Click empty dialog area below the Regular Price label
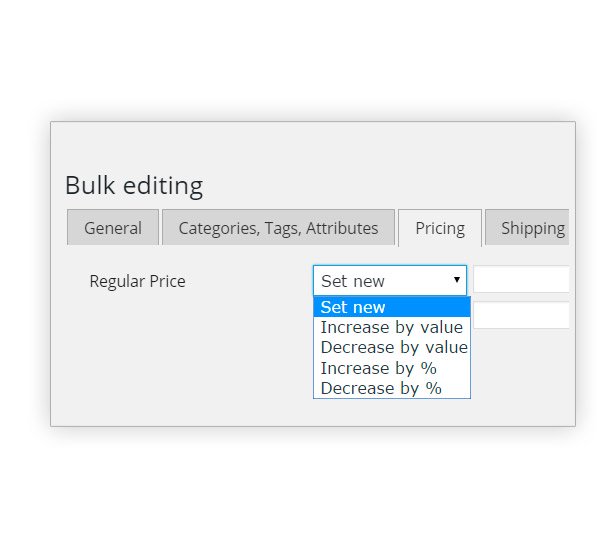This screenshot has height=537, width=600. tap(150, 350)
